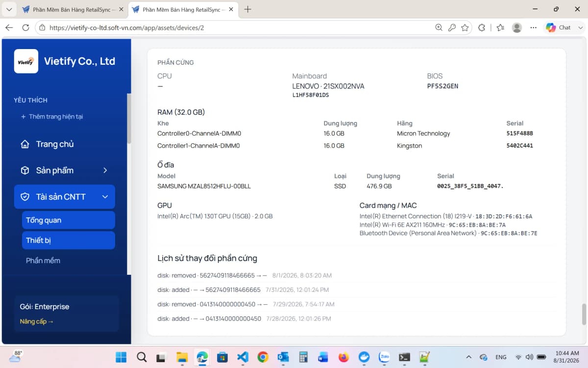This screenshot has width=588, height=368.
Task: View the site info lock icon
Action: pos(43,27)
